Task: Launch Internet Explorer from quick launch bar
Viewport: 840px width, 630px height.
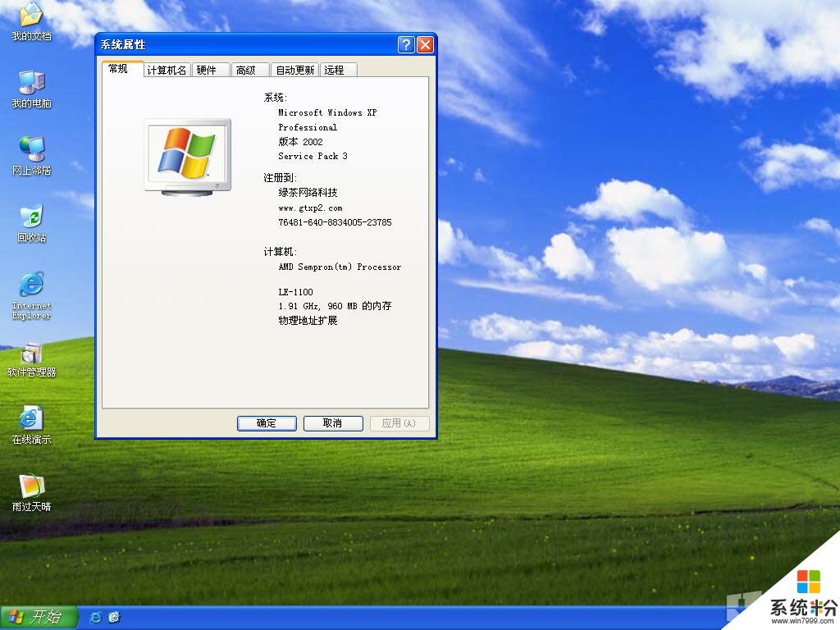Action: (x=95, y=617)
